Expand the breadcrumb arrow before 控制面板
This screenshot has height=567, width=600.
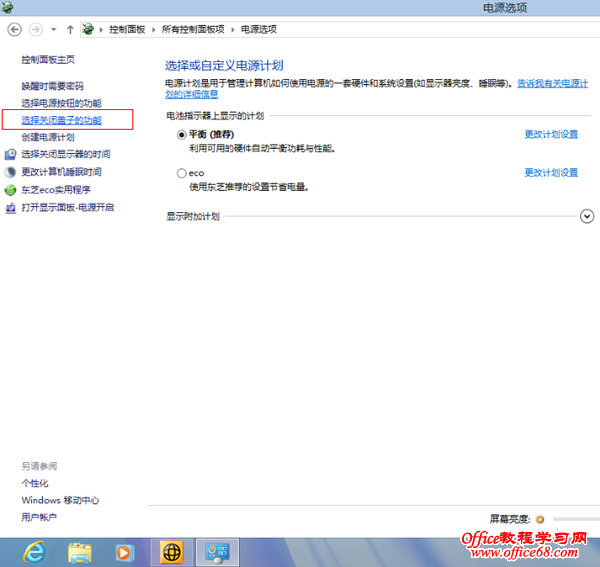(101, 30)
